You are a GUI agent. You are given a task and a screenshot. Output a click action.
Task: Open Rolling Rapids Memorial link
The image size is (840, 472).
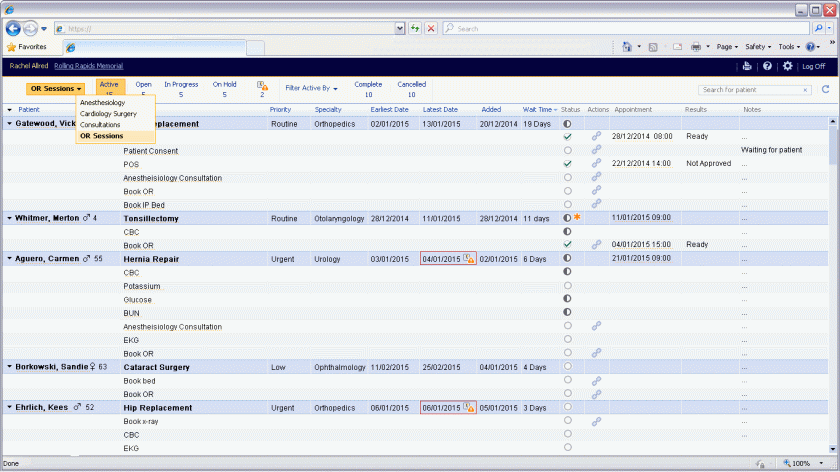tap(88, 66)
